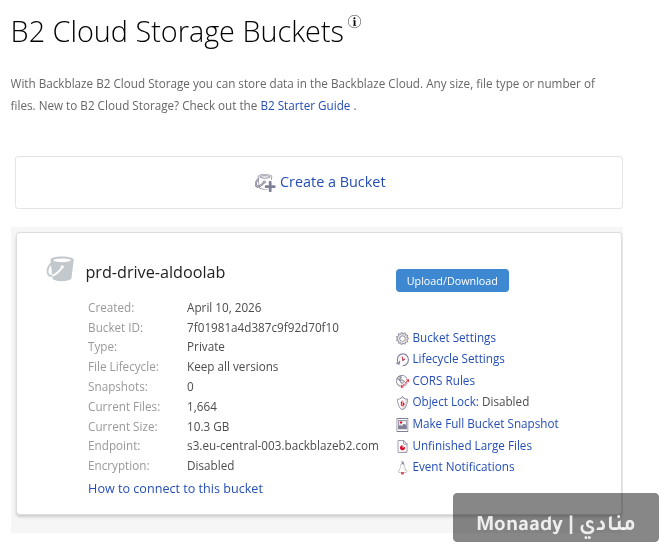Click the Current Files value 1,664

(x=202, y=407)
